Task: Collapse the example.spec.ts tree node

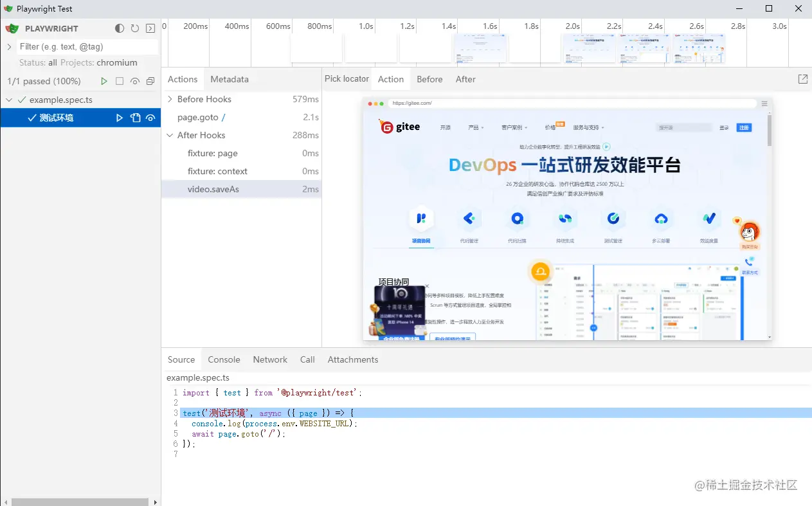Action: (x=9, y=100)
